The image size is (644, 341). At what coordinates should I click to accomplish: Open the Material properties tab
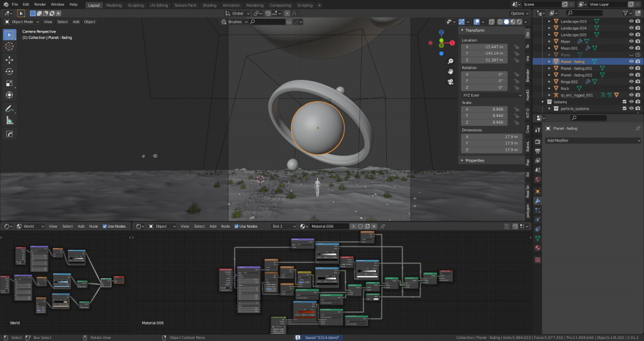538,248
